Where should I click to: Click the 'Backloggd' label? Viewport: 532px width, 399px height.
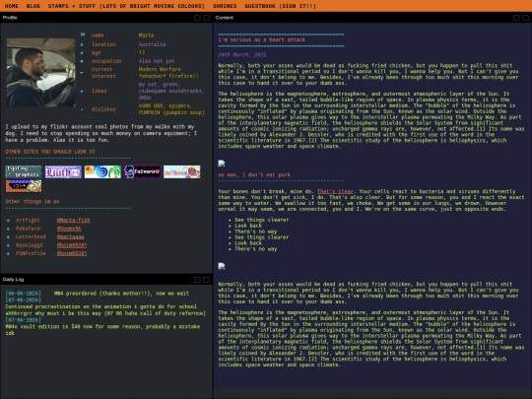30,245
